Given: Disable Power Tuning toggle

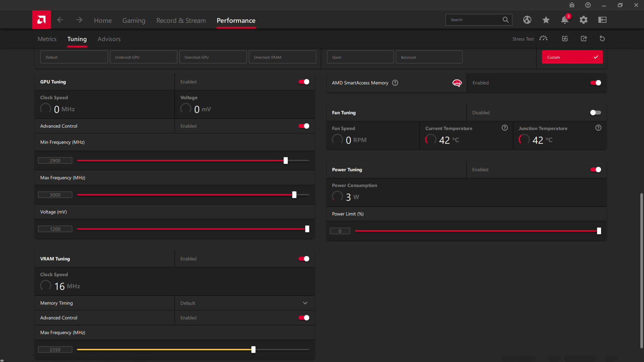Looking at the screenshot, I should click(596, 170).
